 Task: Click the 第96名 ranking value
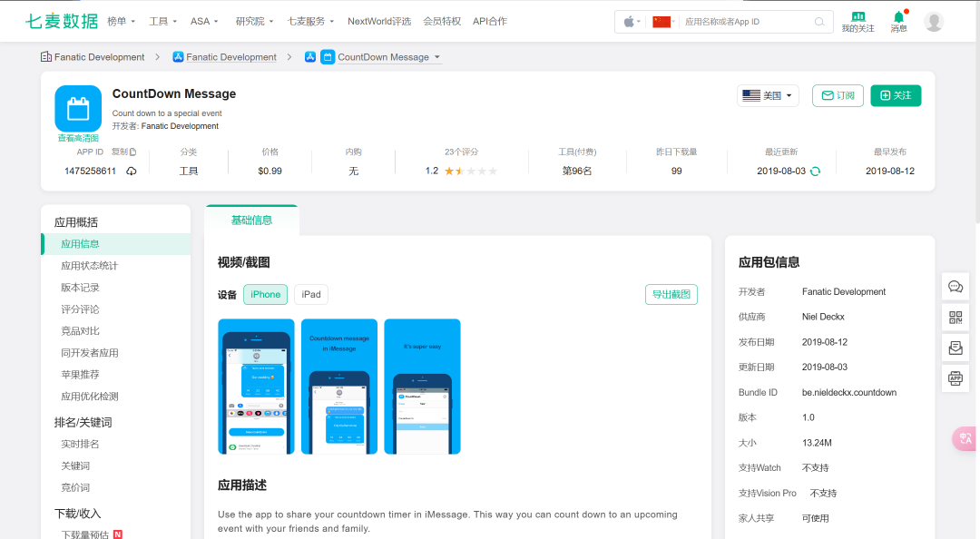[577, 171]
